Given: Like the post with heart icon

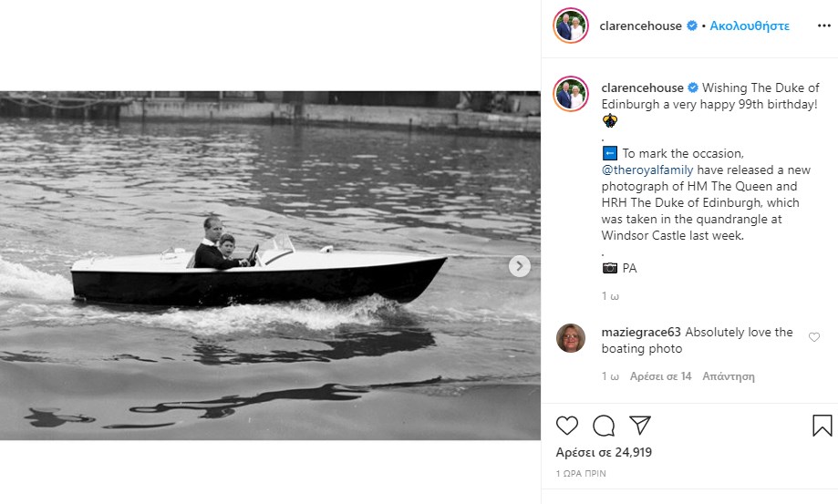Looking at the screenshot, I should [567, 426].
